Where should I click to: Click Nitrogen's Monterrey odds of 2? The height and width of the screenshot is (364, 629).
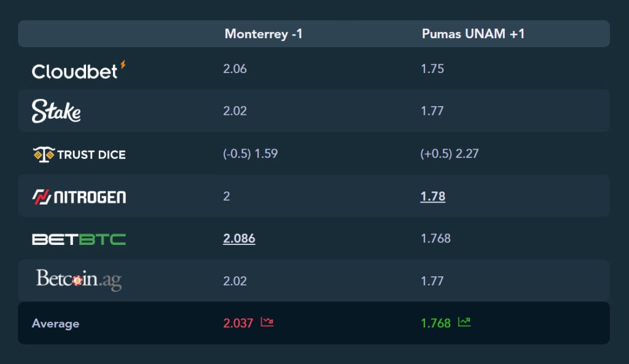click(x=227, y=196)
